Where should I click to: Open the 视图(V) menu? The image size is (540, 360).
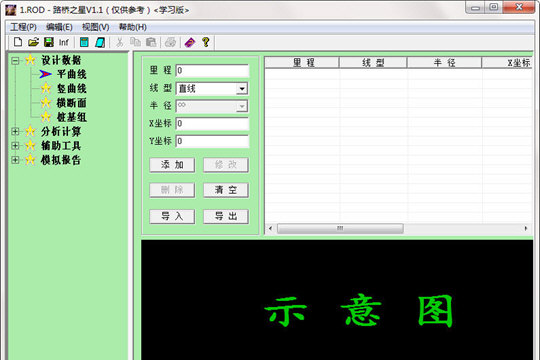(x=95, y=27)
